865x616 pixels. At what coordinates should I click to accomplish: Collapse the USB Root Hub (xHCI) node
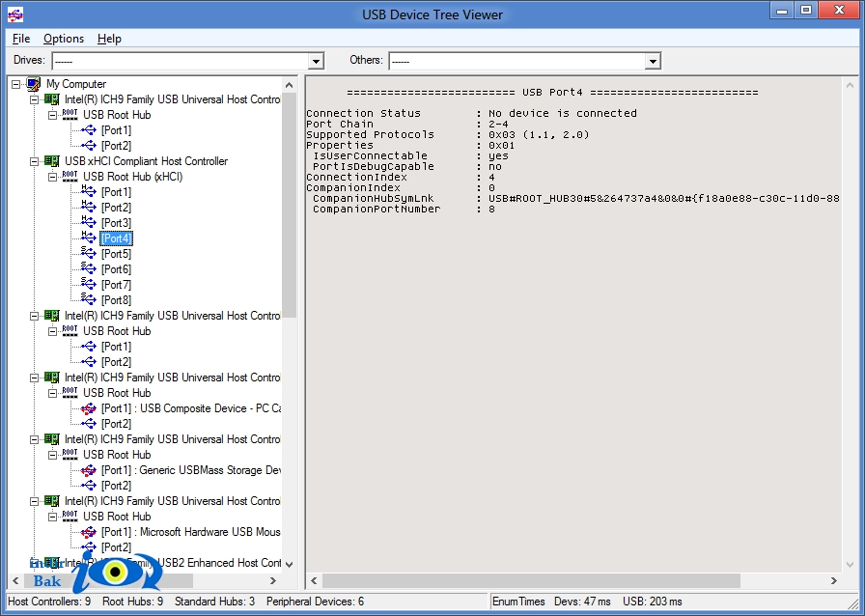pos(52,178)
